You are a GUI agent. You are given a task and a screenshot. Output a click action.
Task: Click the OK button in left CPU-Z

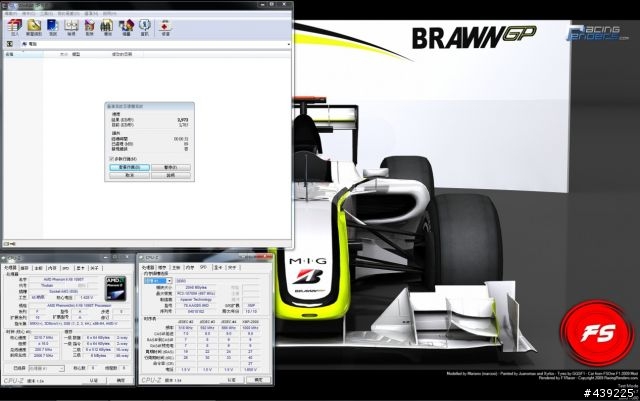pyautogui.click(x=121, y=381)
